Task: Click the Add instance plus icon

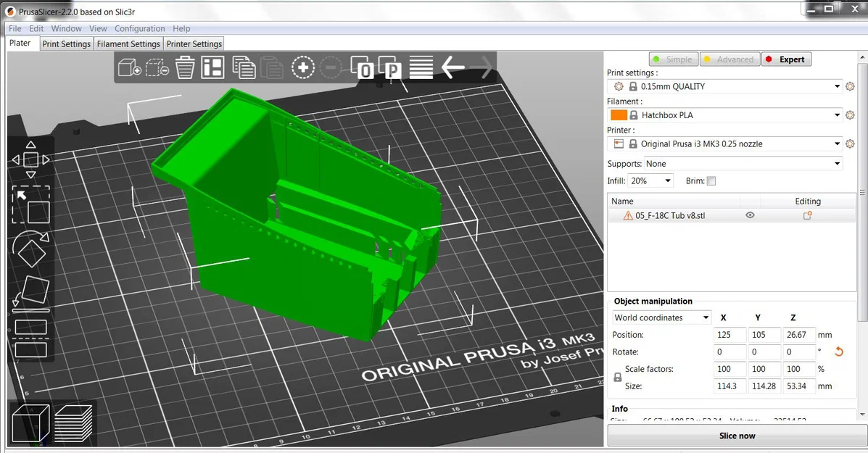Action: pyautogui.click(x=303, y=67)
